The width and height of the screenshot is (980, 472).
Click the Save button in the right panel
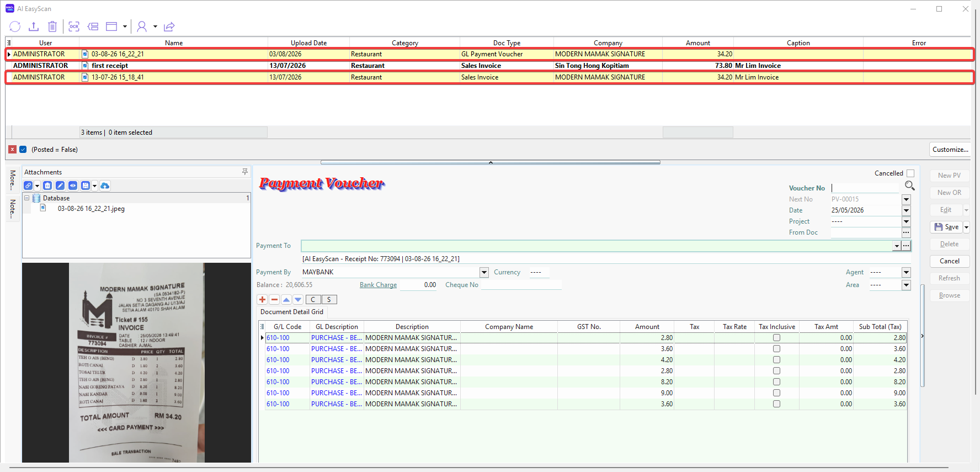tap(946, 227)
